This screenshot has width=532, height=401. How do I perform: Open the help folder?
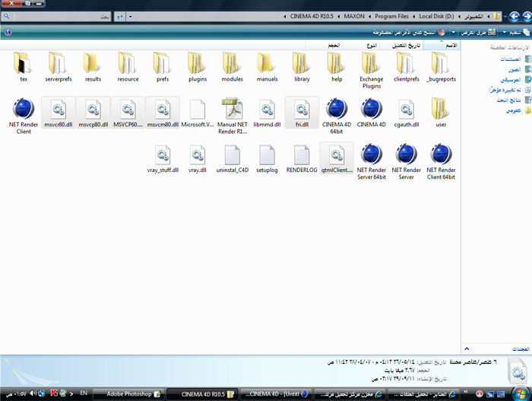(337, 67)
